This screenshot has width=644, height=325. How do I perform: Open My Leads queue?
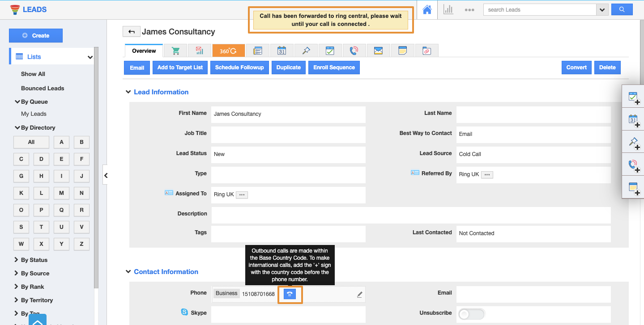[x=34, y=114]
